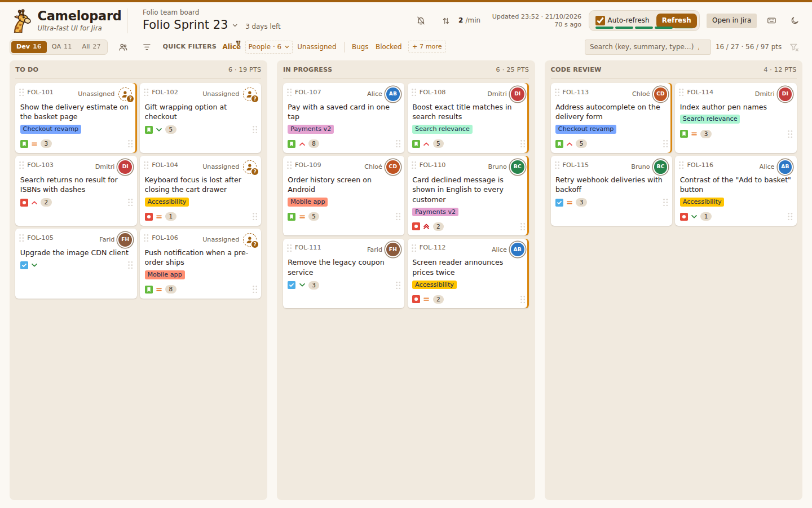This screenshot has width=812, height=508.
Task: Click Chloé's CD avatar on FOL-113
Action: [660, 94]
